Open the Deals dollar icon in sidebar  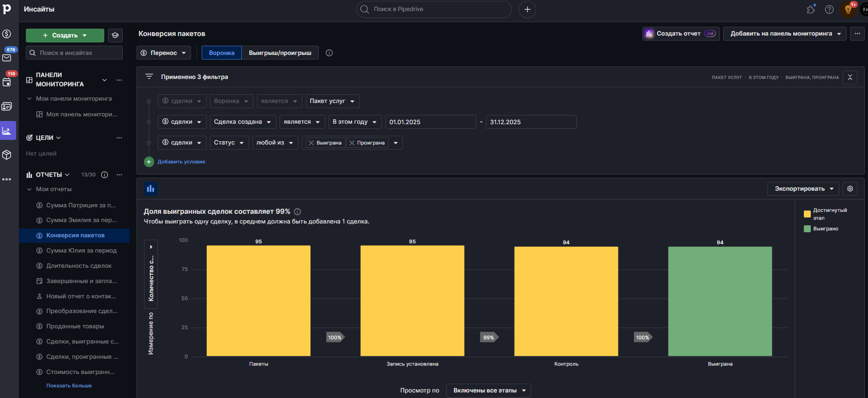coord(7,34)
